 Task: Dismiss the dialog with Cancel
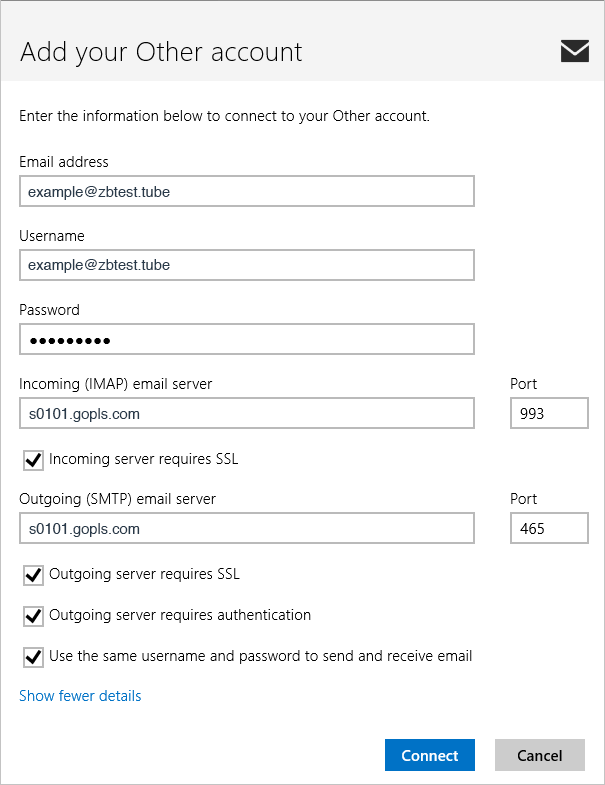pos(539,755)
